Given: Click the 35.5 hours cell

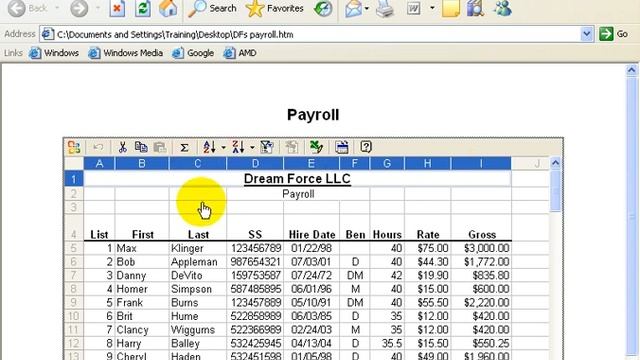Looking at the screenshot, I should click(x=387, y=343).
